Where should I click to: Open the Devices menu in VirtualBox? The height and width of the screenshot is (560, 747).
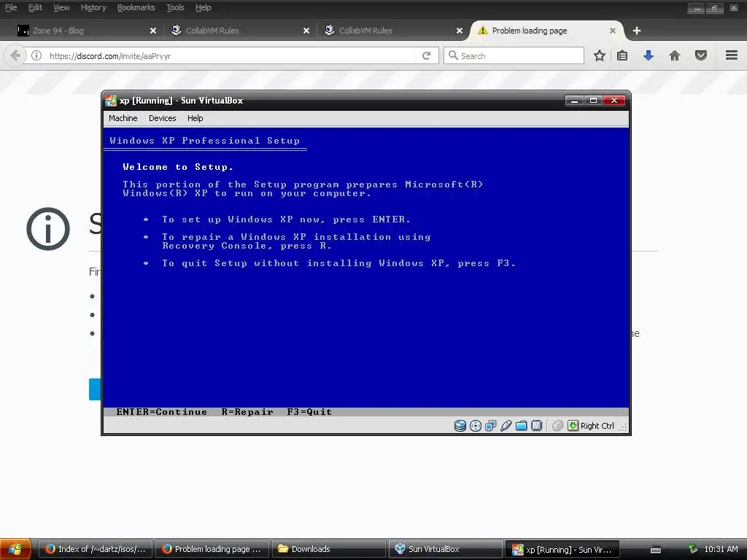[x=163, y=118]
